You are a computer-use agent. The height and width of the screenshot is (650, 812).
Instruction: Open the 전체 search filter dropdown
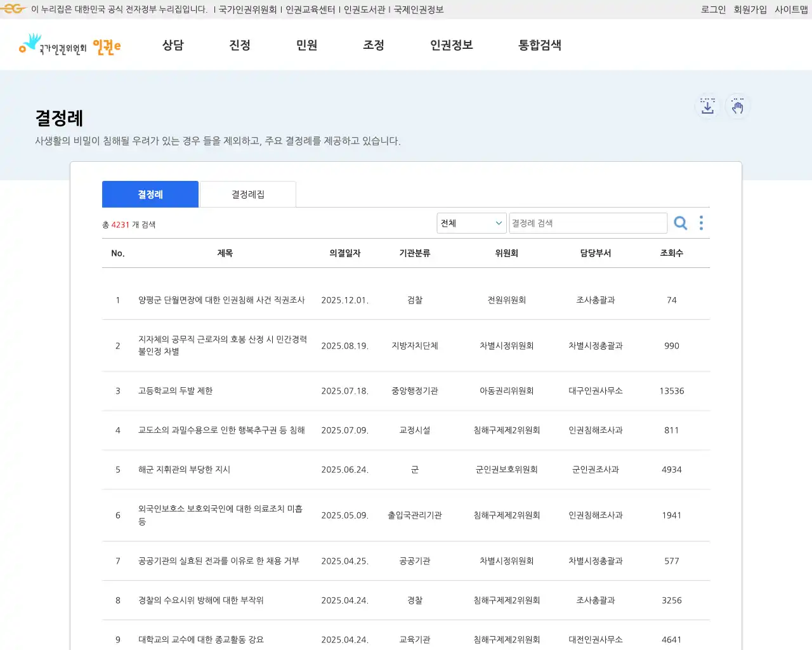(471, 223)
